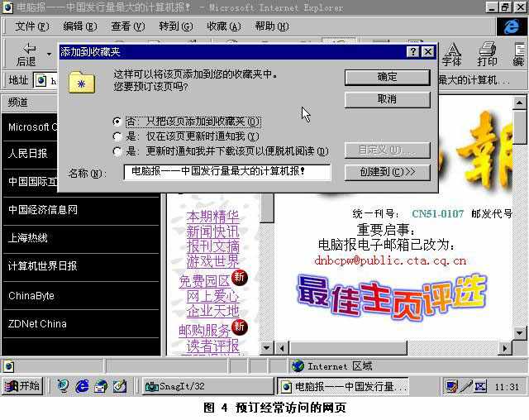Click the 免费园区 link
This screenshot has height=420, width=529.
click(205, 281)
